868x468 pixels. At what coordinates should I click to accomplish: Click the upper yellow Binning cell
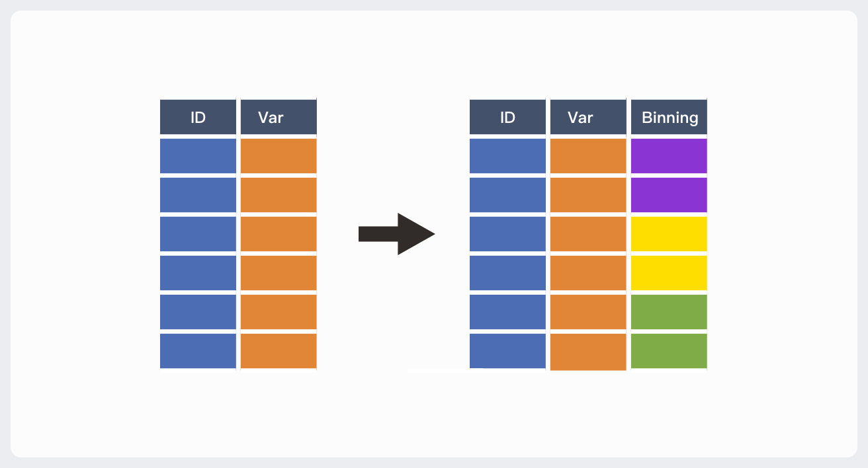point(669,233)
